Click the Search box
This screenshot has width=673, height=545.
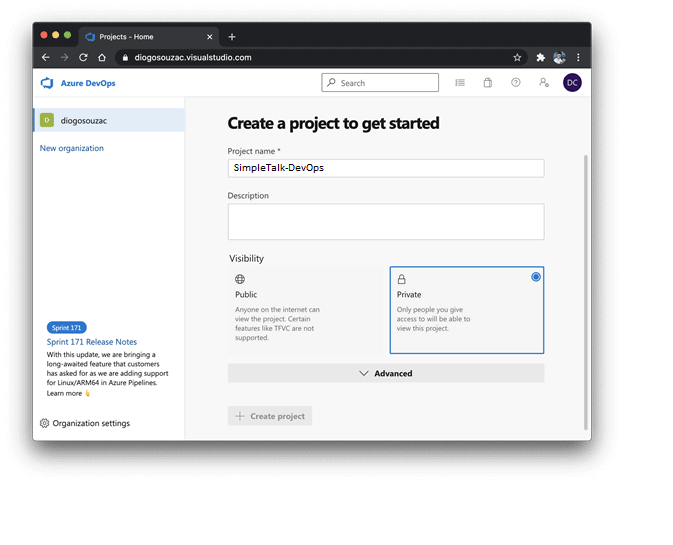point(380,82)
